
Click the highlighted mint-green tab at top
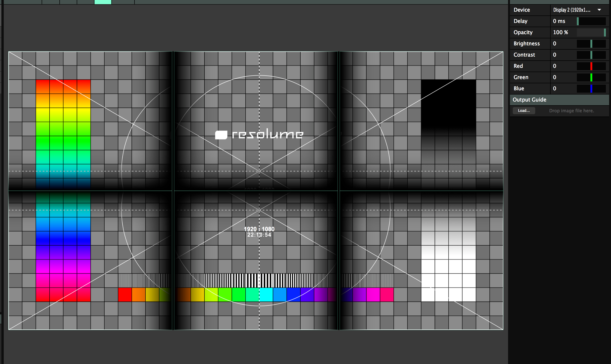(x=103, y=2)
